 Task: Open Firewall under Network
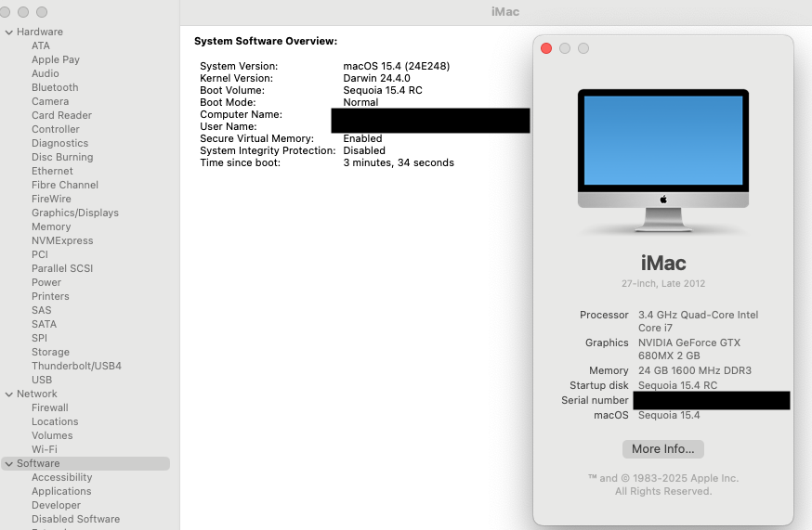(50, 407)
